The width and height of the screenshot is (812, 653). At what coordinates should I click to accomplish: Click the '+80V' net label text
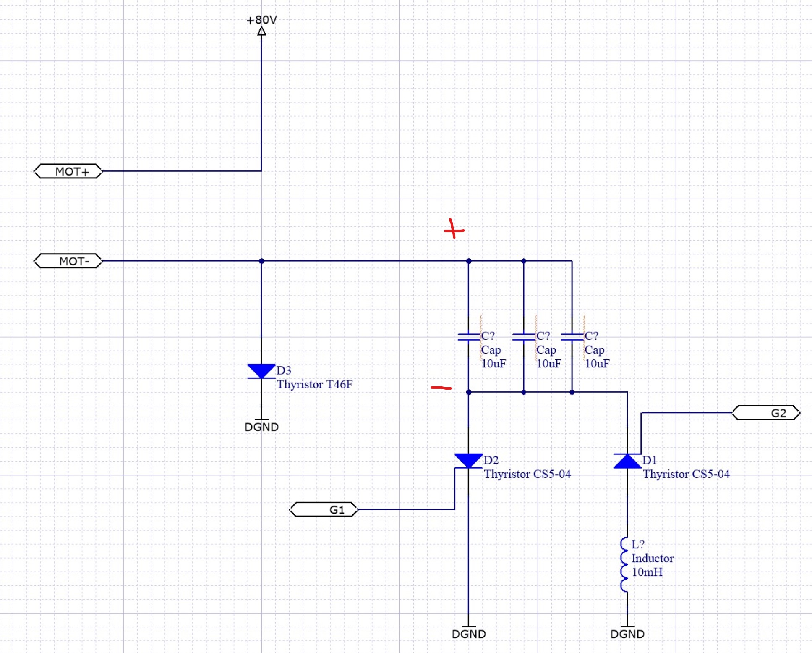[x=261, y=20]
